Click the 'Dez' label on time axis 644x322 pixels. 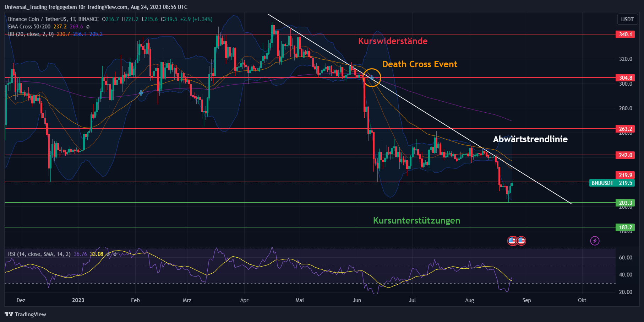(21, 300)
